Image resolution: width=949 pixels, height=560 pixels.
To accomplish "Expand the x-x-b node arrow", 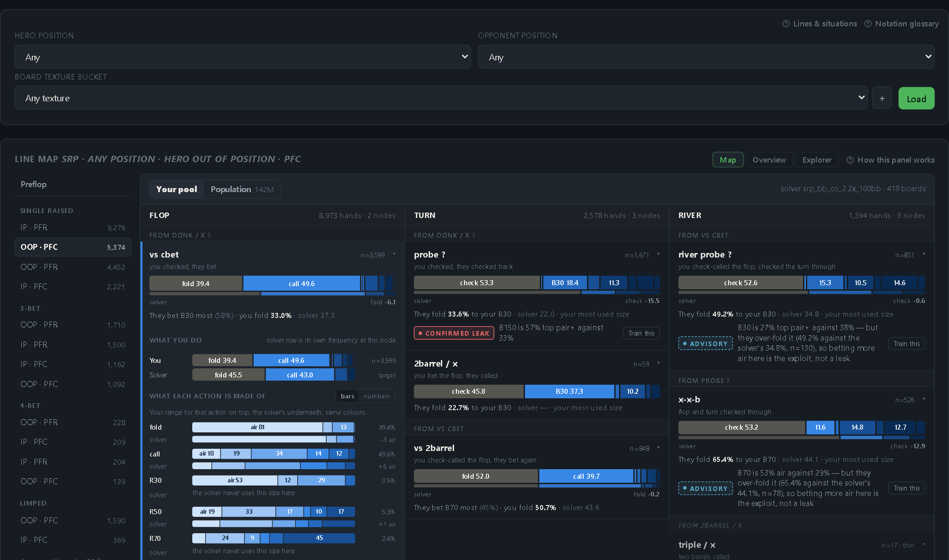I will (x=924, y=399).
